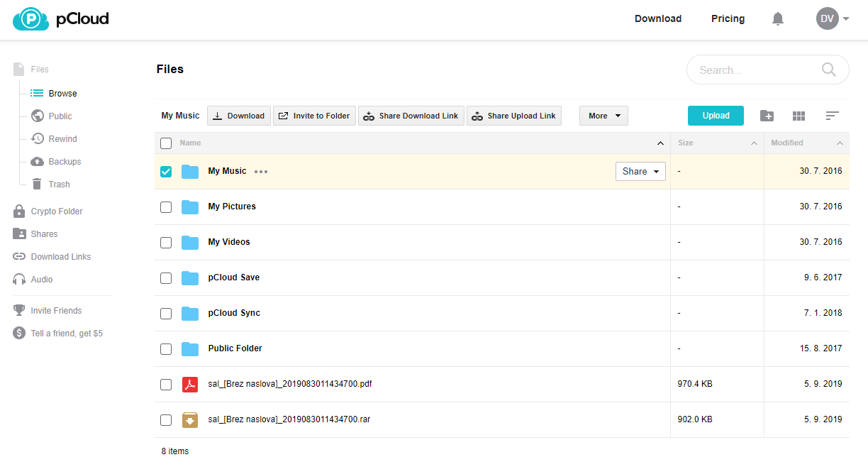Viewport: 868px width, 462px height.
Task: Click the Backups cloud icon
Action: tap(37, 162)
